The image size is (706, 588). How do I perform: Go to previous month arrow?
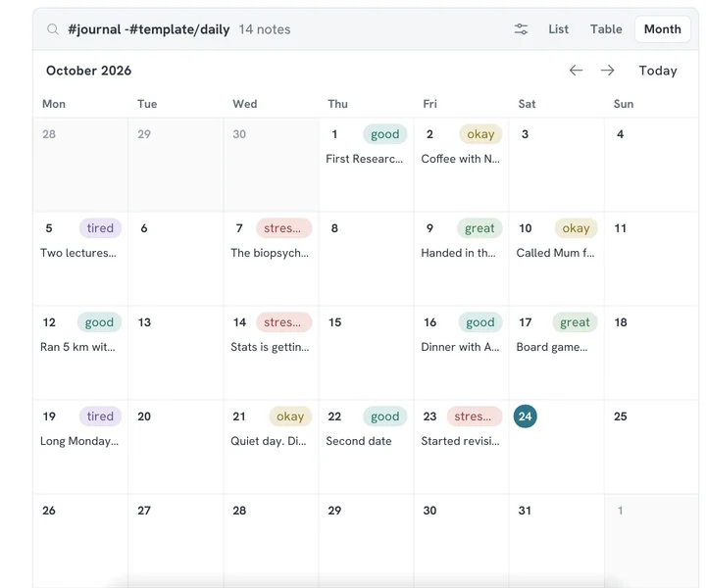pos(576,71)
